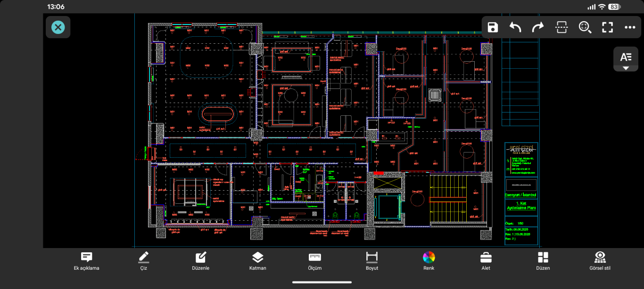
Task: Open the Görsel stil visual style options
Action: click(x=600, y=261)
